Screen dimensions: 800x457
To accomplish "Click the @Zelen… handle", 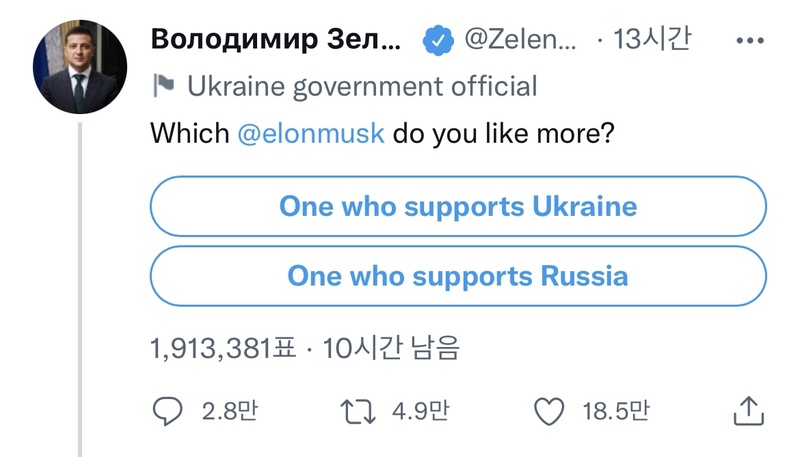I will 520,39.
